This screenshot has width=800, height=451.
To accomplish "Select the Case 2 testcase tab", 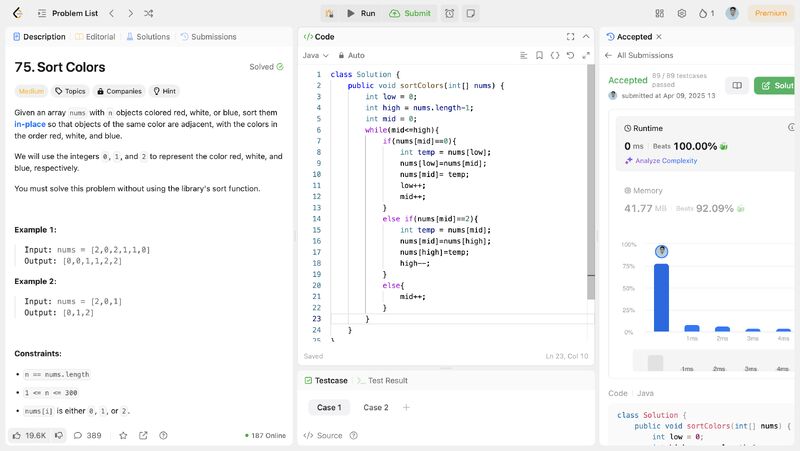I will [375, 407].
